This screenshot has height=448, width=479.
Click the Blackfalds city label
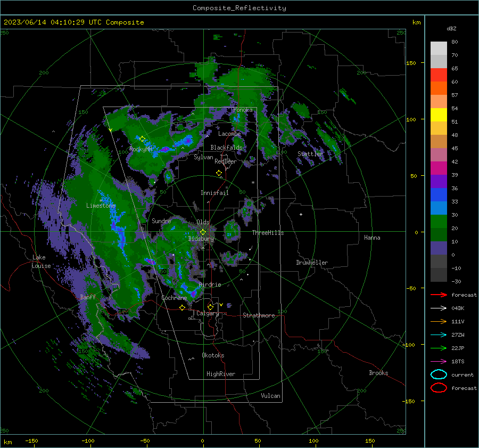coord(226,148)
